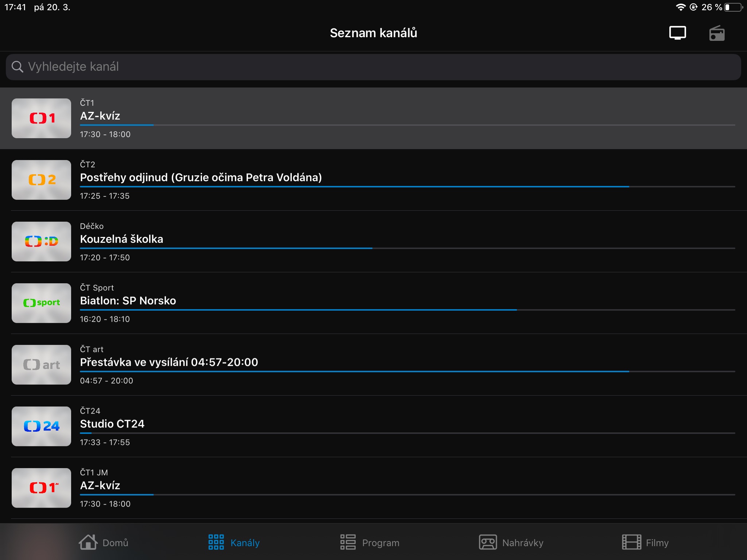The height and width of the screenshot is (560, 747).
Task: Tap the ČT24 channel logo
Action: pos(41,426)
